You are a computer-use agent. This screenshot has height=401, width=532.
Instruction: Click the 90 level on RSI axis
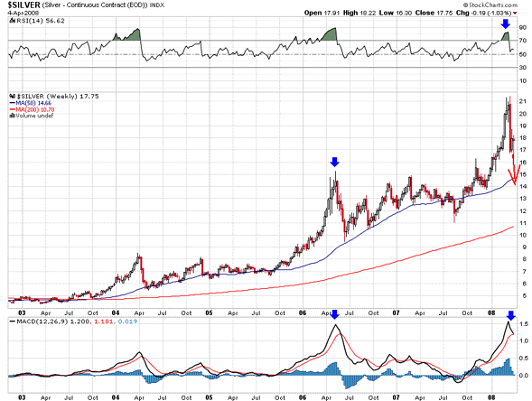click(523, 27)
